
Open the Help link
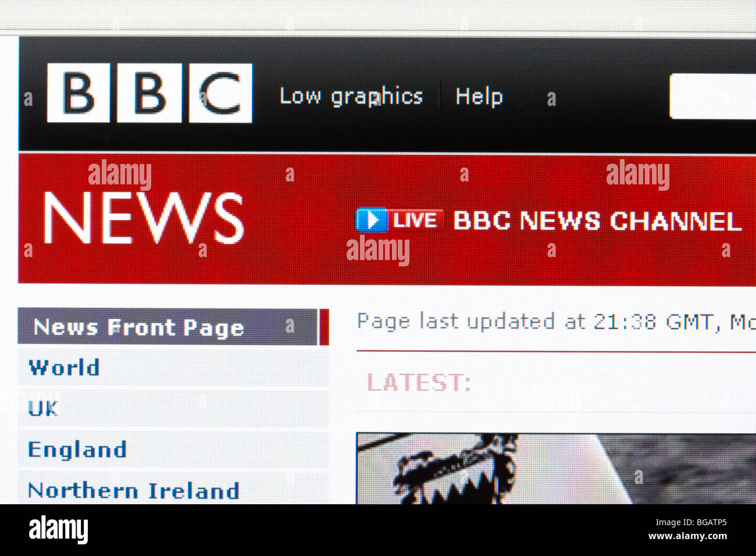pos(479,96)
